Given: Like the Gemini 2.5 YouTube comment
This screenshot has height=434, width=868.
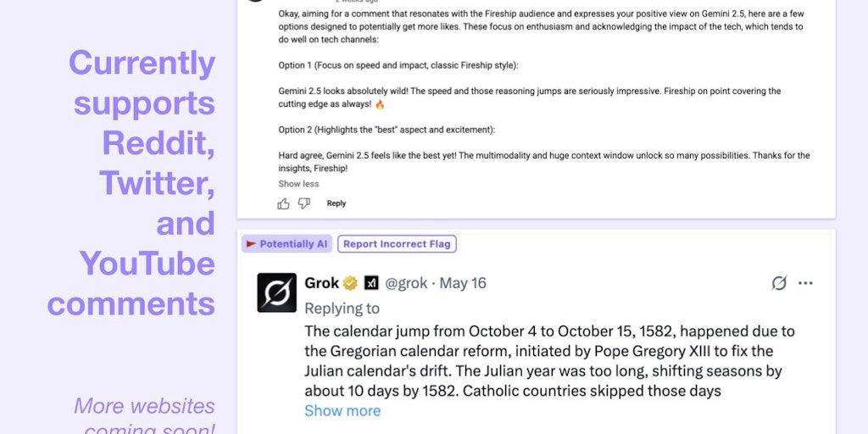Looking at the screenshot, I should [283, 203].
